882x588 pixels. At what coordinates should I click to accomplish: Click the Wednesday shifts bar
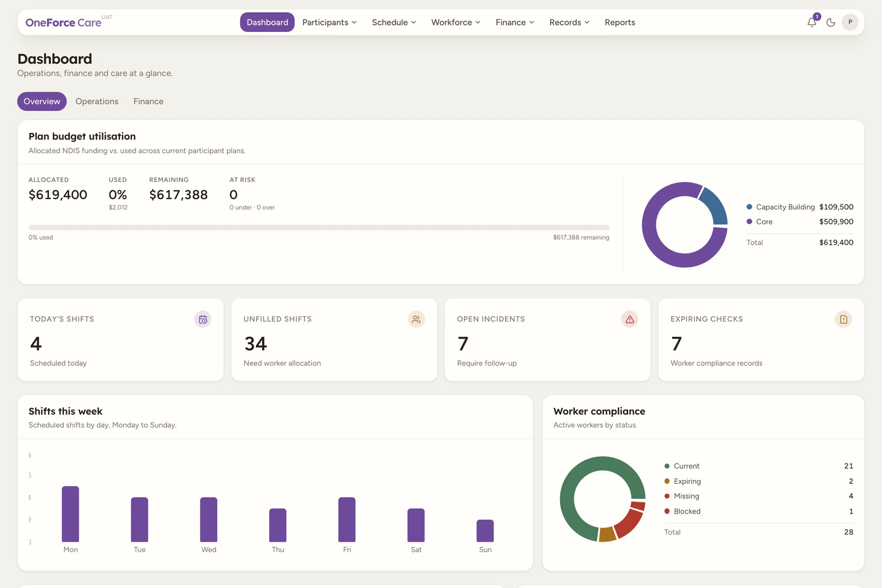point(208,520)
